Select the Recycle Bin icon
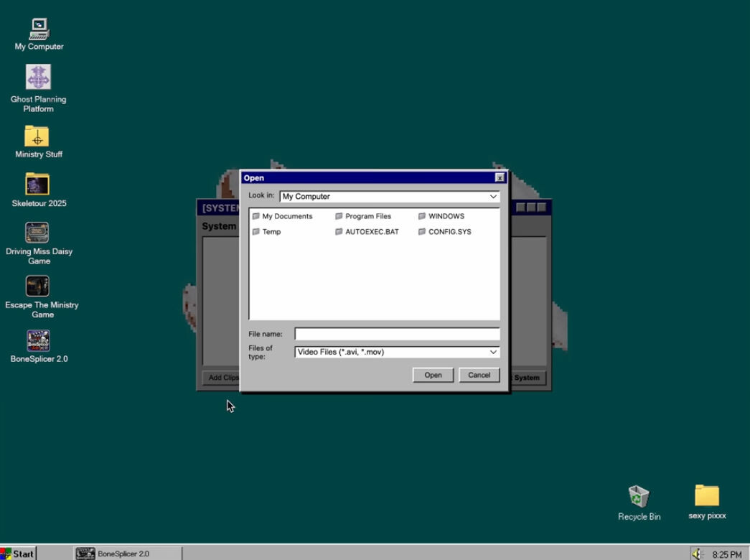Viewport: 750px width, 560px height. pyautogui.click(x=639, y=503)
